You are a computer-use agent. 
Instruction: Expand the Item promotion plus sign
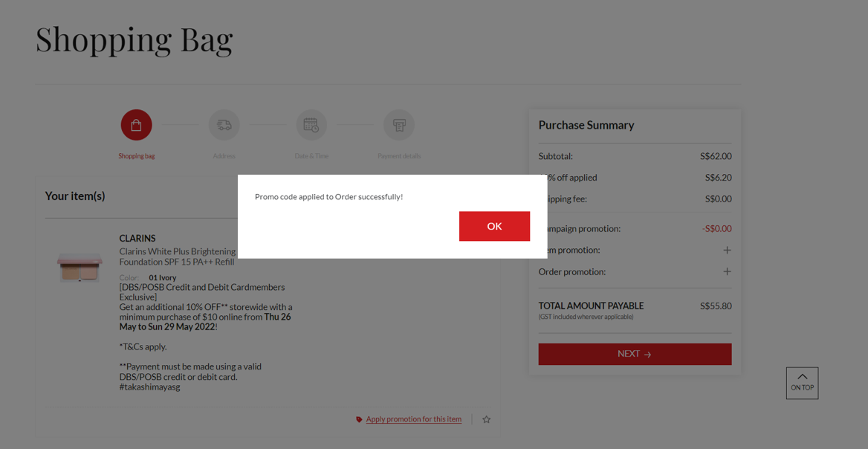tap(727, 250)
